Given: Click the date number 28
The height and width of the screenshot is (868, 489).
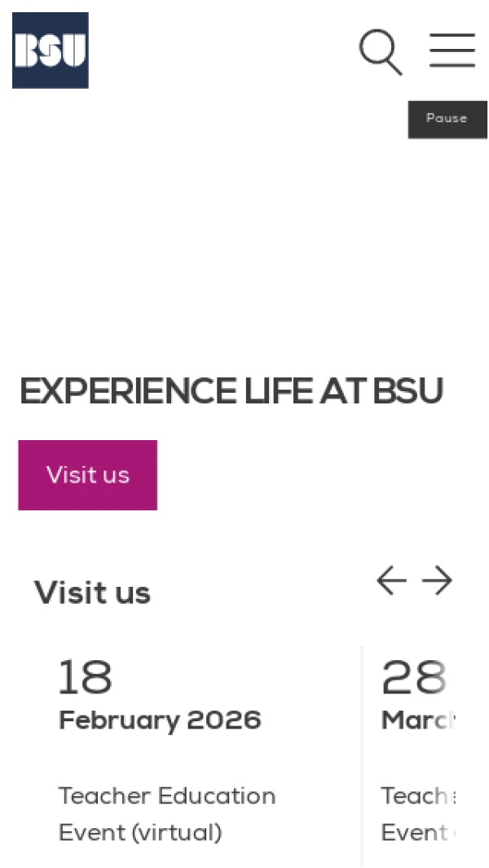Looking at the screenshot, I should click(414, 676).
